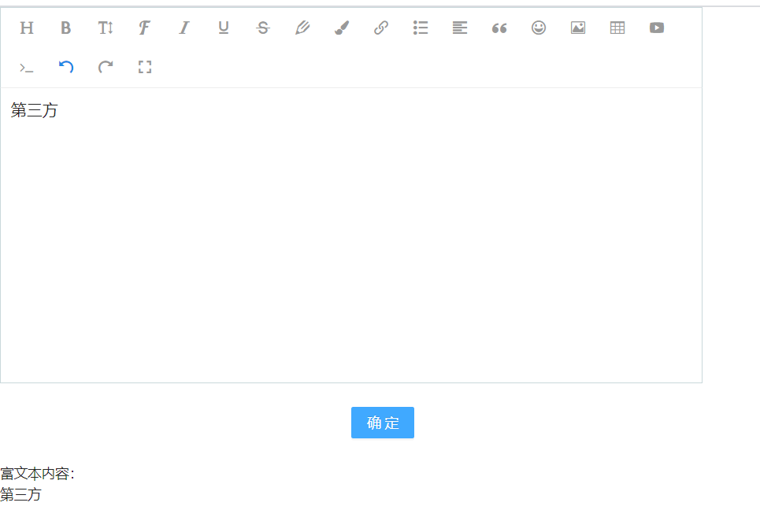Toggle italic formatting

click(x=184, y=28)
